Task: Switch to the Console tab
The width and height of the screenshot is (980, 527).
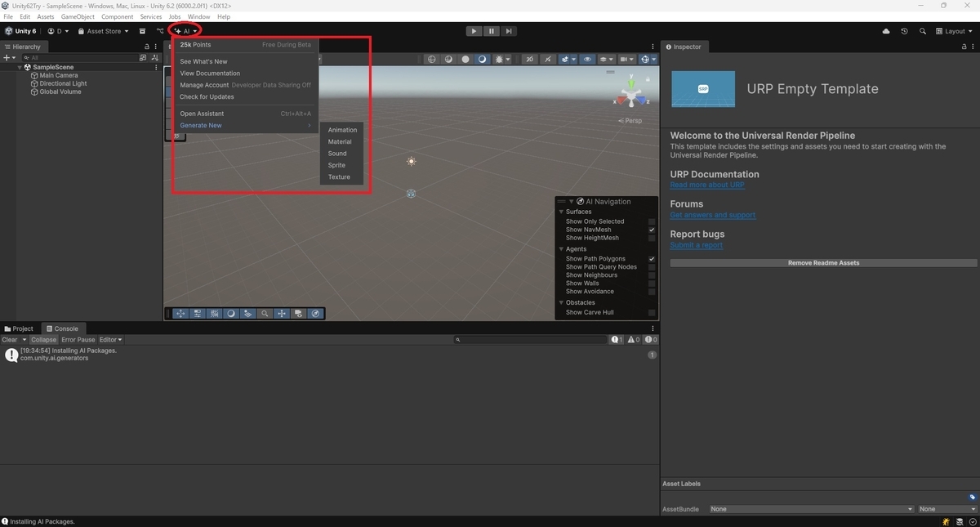Action: 63,328
